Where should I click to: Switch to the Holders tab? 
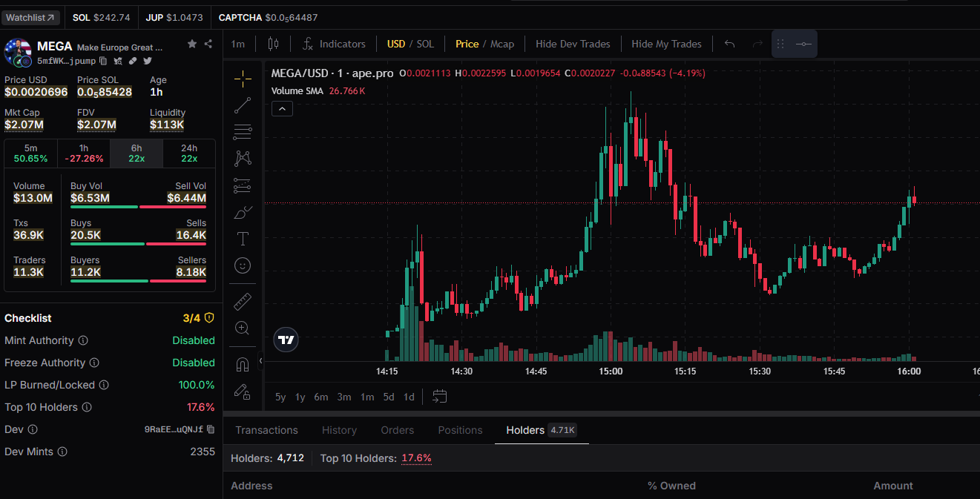[x=542, y=430]
